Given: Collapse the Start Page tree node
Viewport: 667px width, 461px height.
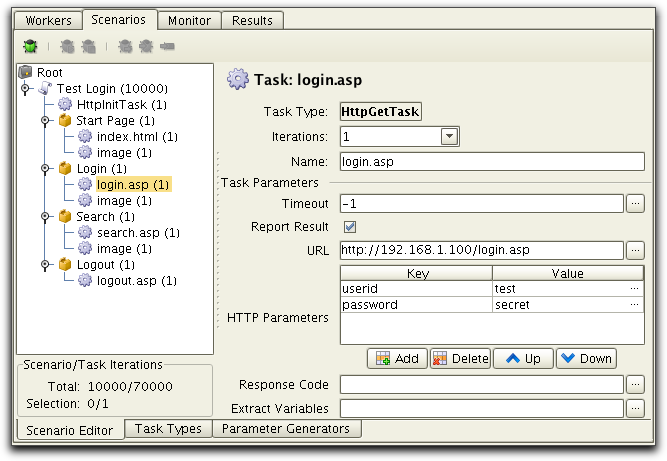Looking at the screenshot, I should (x=45, y=121).
